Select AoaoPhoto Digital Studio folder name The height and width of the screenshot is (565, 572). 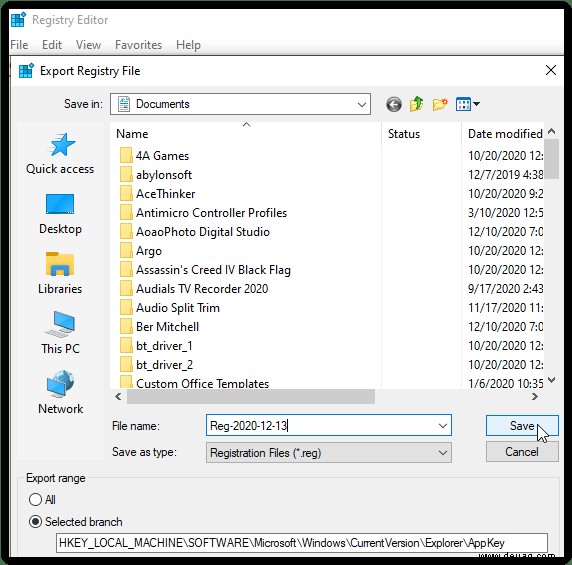(203, 232)
